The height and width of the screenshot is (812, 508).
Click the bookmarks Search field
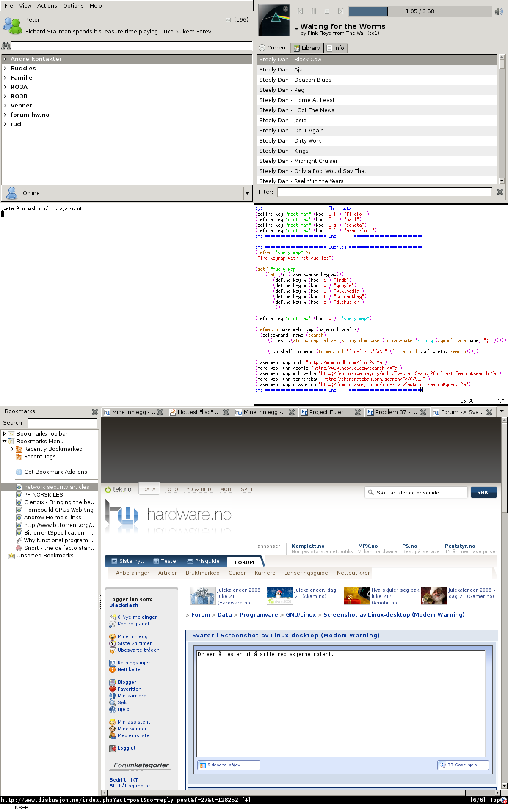point(63,422)
